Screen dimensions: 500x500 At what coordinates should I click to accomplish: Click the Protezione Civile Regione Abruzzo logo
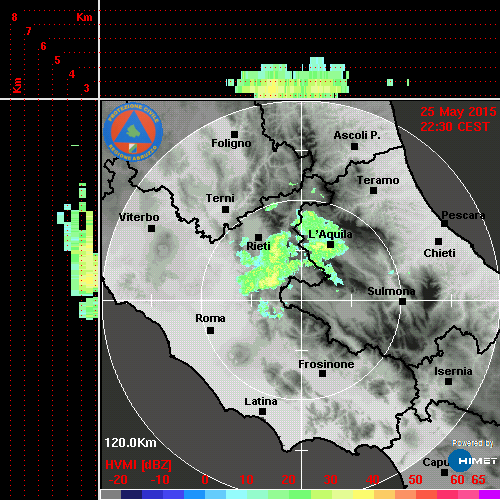point(133,132)
